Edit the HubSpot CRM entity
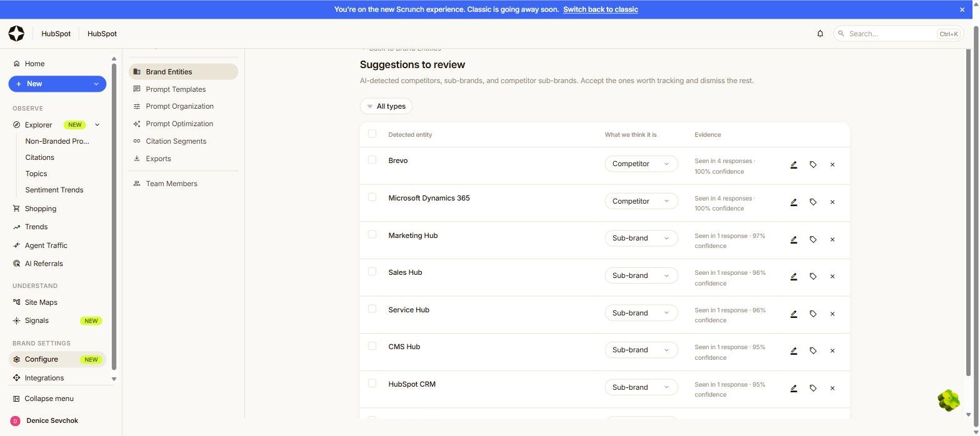This screenshot has height=436, width=980. click(794, 389)
